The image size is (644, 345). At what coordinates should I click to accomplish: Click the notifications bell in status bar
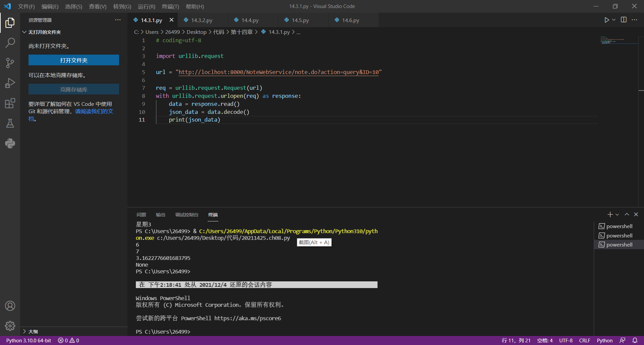635,340
